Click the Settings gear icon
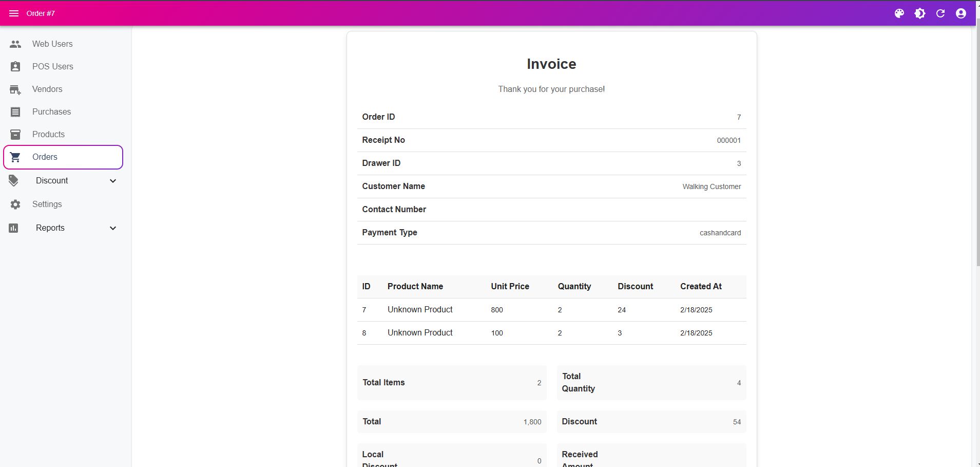The image size is (980, 467). (15, 204)
